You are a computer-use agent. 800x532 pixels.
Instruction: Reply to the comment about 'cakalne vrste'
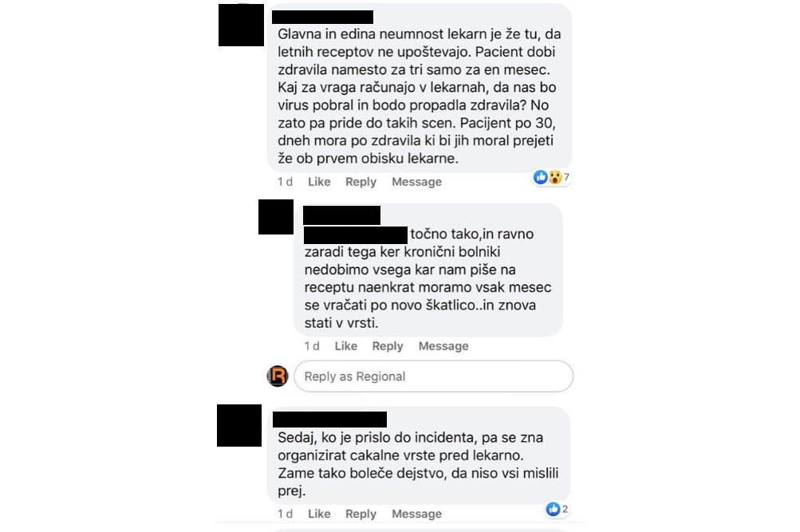click(x=361, y=514)
